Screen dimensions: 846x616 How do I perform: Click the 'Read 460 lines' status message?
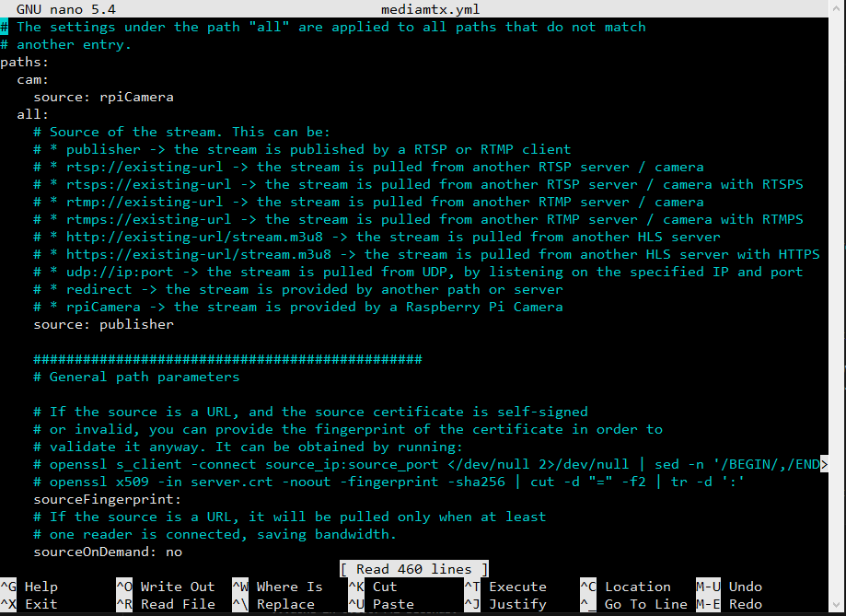point(414,569)
